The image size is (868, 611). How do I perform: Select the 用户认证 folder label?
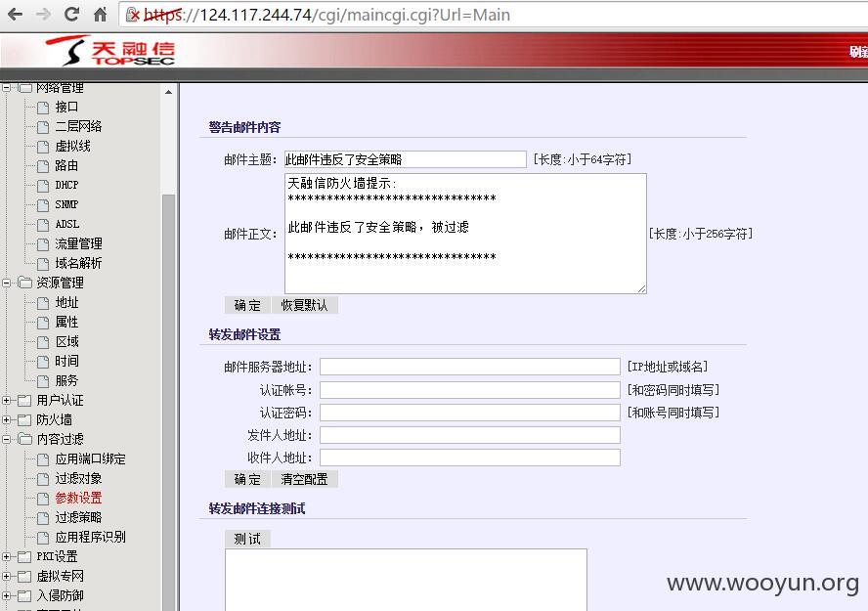60,400
